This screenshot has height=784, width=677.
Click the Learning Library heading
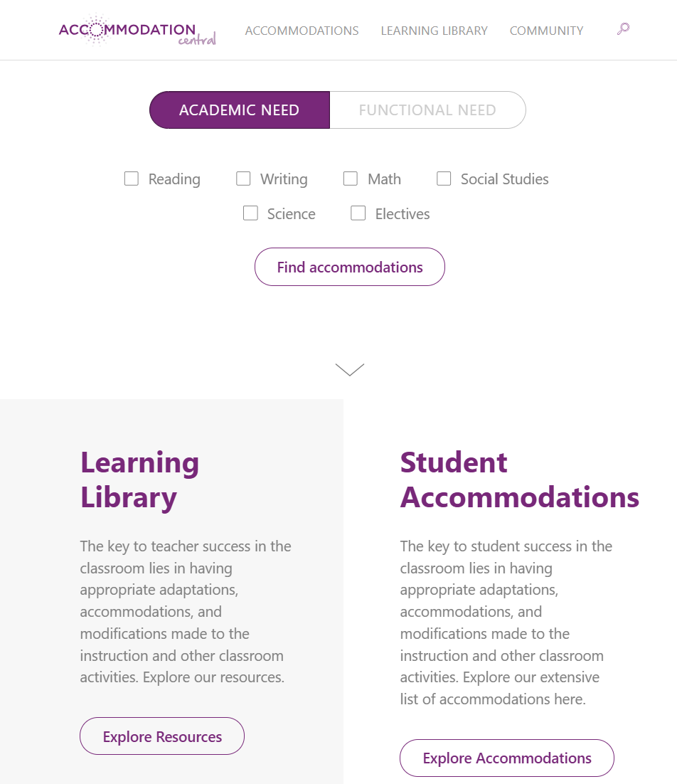point(139,480)
